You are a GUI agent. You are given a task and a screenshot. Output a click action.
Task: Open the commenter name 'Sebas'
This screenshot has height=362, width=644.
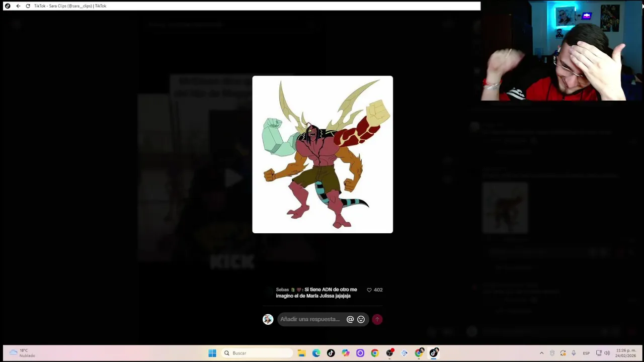point(282,290)
